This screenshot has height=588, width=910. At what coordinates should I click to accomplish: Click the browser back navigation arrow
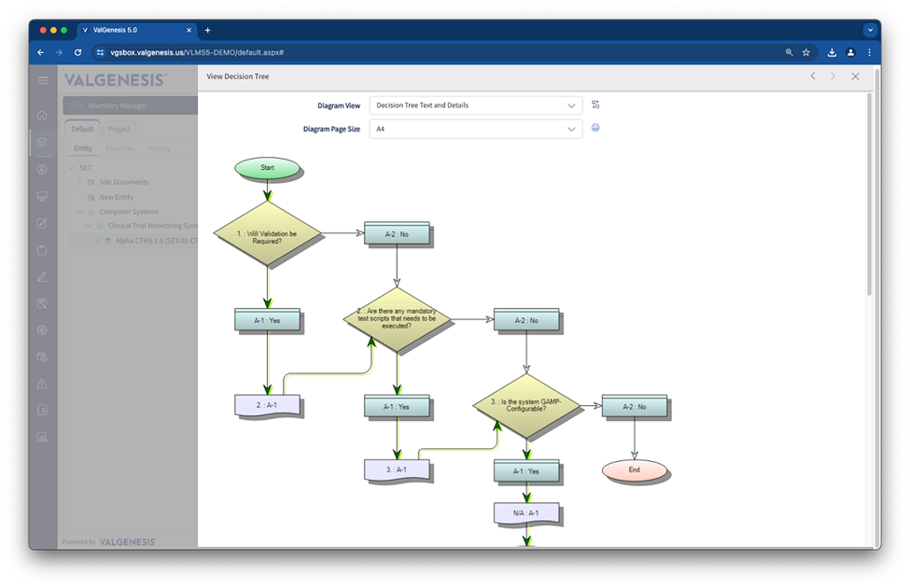click(39, 52)
